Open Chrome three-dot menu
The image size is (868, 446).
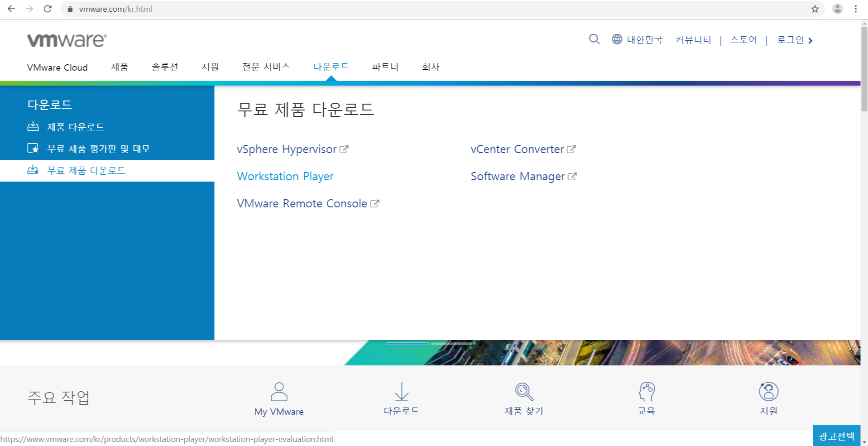(856, 9)
